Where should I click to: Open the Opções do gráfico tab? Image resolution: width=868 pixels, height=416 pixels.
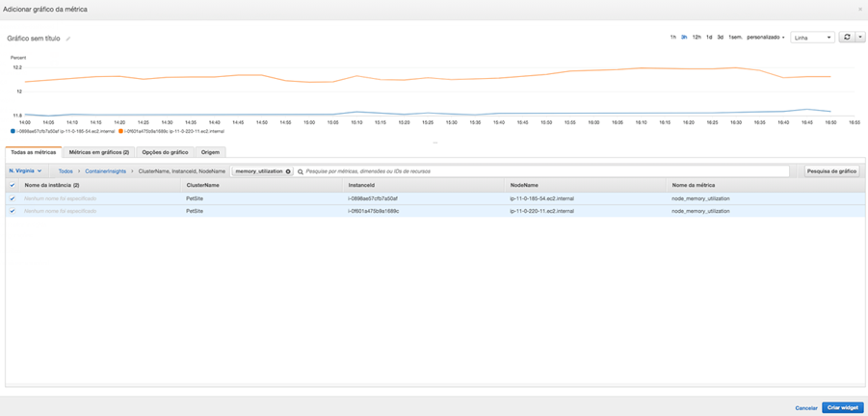(165, 151)
